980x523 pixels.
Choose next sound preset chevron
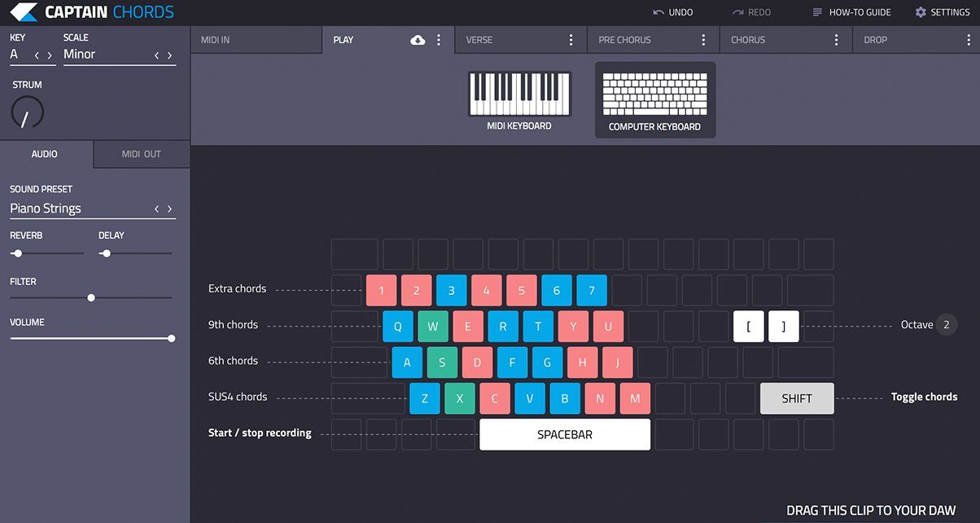pyautogui.click(x=169, y=209)
